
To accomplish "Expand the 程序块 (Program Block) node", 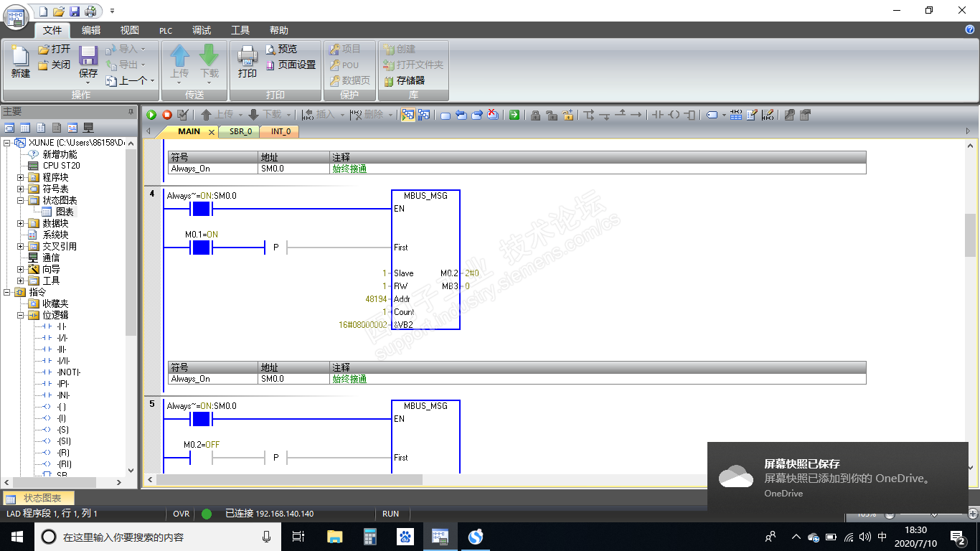I will tap(21, 177).
